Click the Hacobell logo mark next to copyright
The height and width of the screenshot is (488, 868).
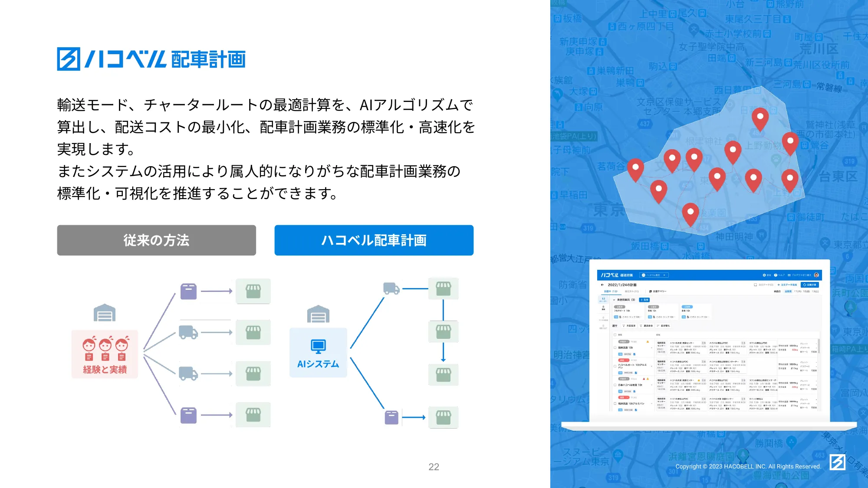(x=838, y=462)
